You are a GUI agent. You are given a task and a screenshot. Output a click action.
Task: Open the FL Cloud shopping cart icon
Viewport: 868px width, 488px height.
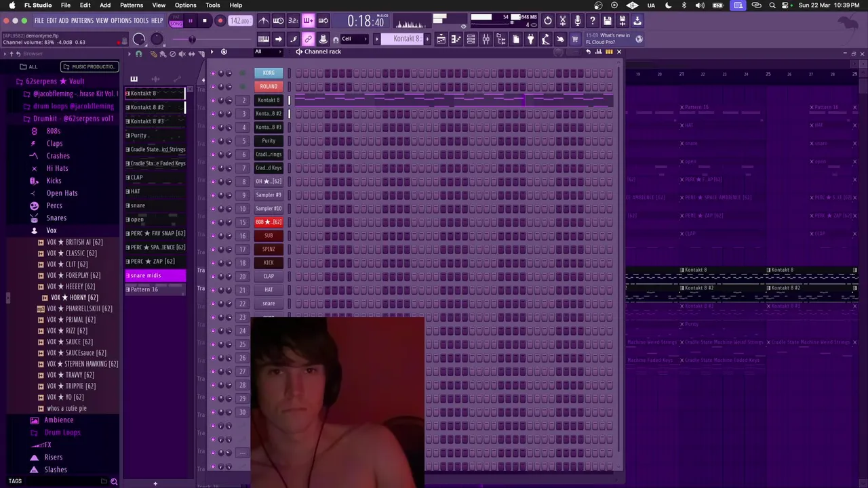[575, 39]
